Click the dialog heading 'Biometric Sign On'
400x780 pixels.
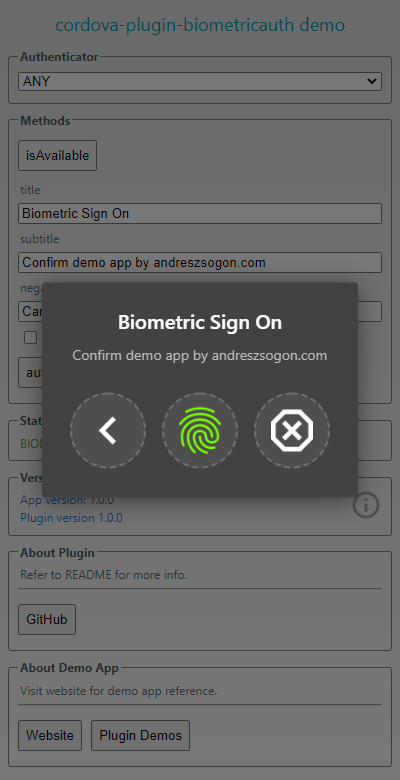coord(200,322)
